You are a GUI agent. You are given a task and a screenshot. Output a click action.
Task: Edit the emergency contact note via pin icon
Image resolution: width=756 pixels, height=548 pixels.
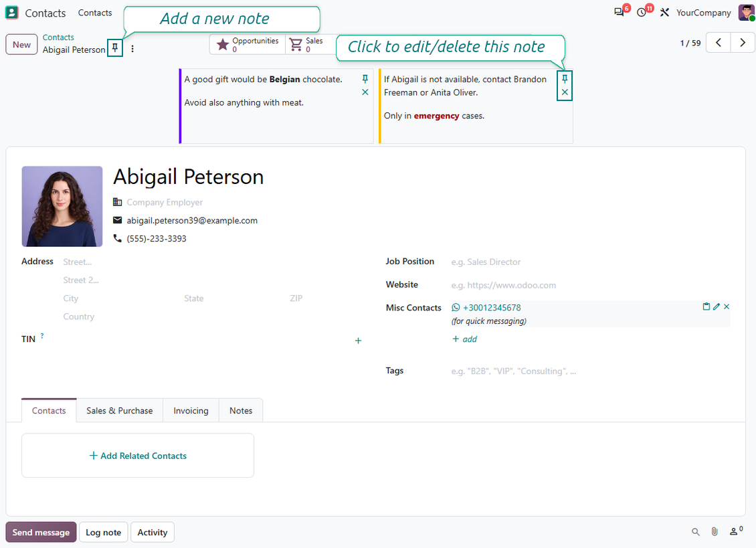[x=565, y=79]
